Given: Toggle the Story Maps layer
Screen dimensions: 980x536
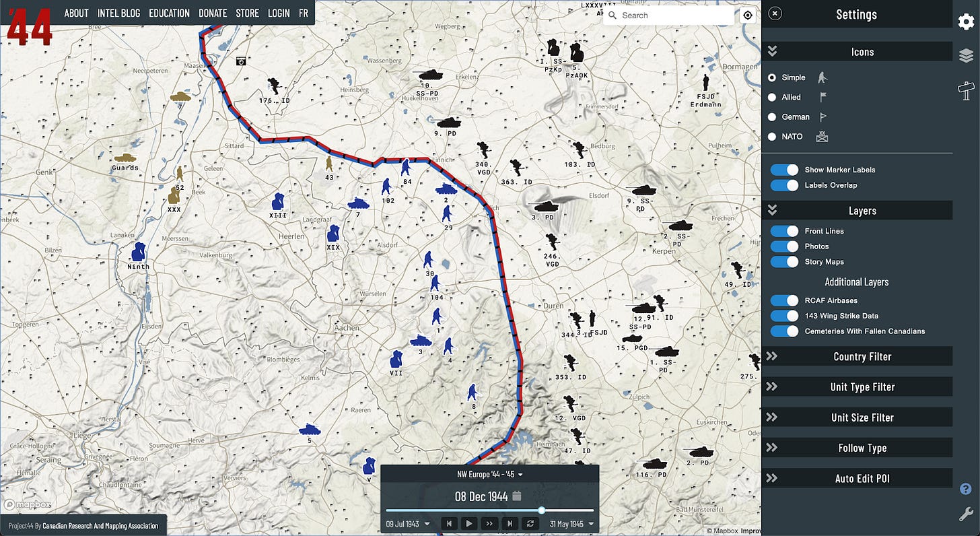Looking at the screenshot, I should click(784, 262).
